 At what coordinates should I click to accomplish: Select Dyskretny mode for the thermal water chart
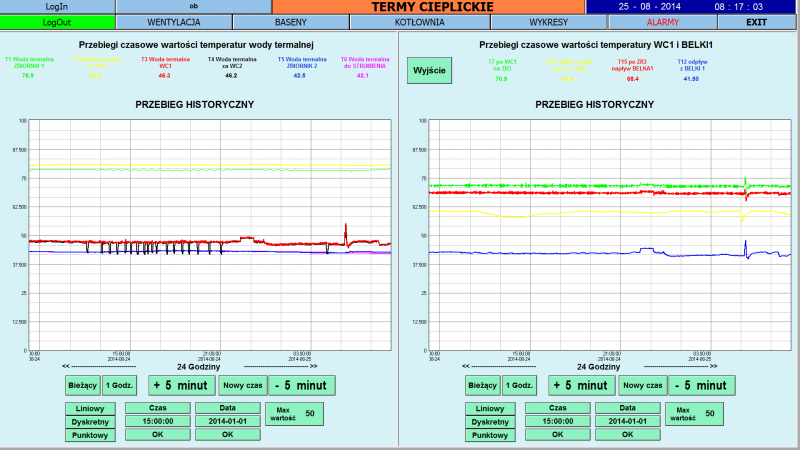click(90, 422)
